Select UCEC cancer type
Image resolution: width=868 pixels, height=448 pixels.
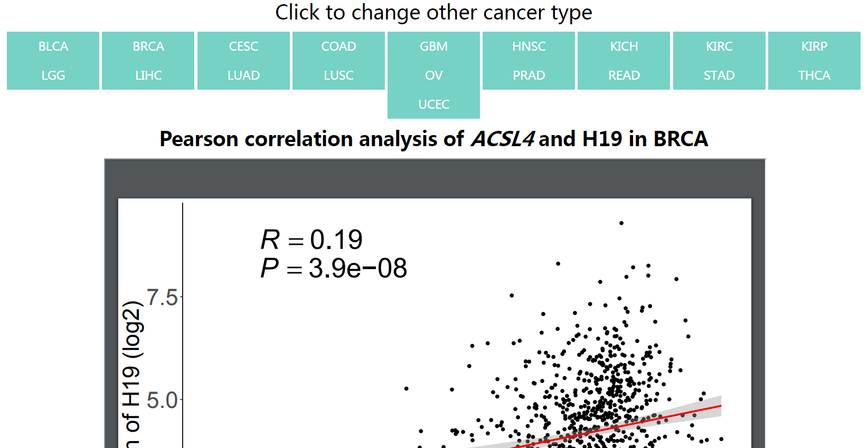(x=433, y=104)
